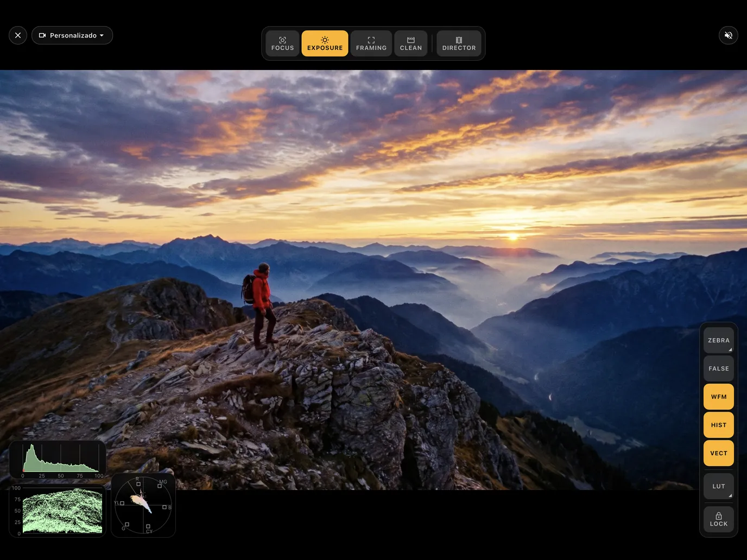Switch to the Focus mode tab
The width and height of the screenshot is (747, 560).
pyautogui.click(x=282, y=43)
